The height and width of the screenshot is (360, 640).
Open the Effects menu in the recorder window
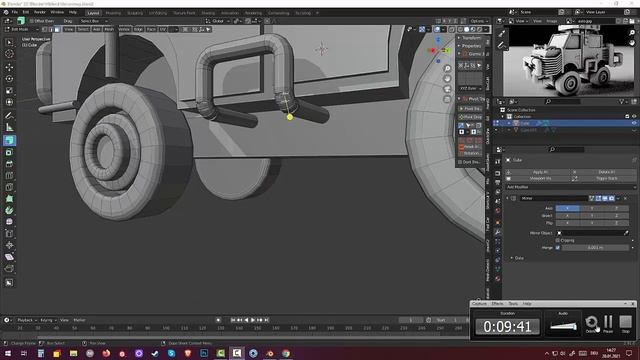point(497,303)
